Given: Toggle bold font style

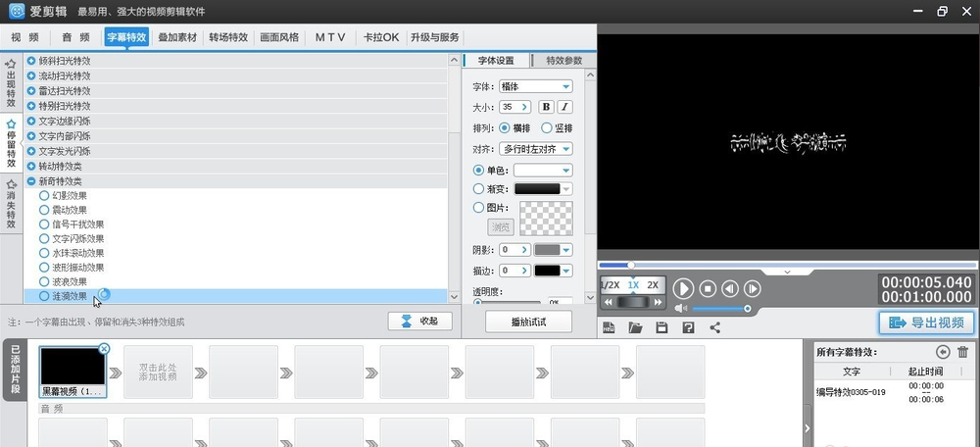Looking at the screenshot, I should pos(547,107).
